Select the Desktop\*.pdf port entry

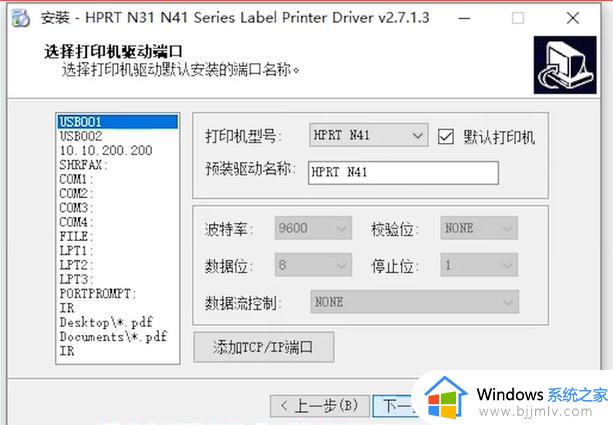(118, 323)
